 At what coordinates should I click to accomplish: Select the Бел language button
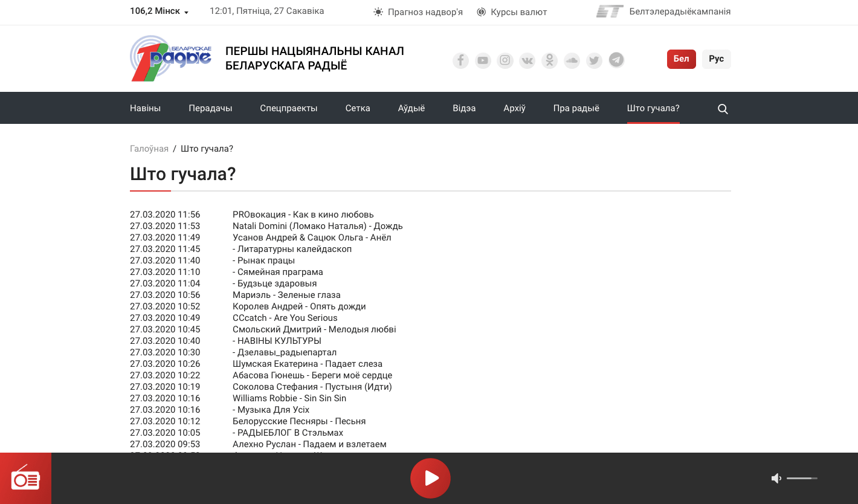pos(681,59)
